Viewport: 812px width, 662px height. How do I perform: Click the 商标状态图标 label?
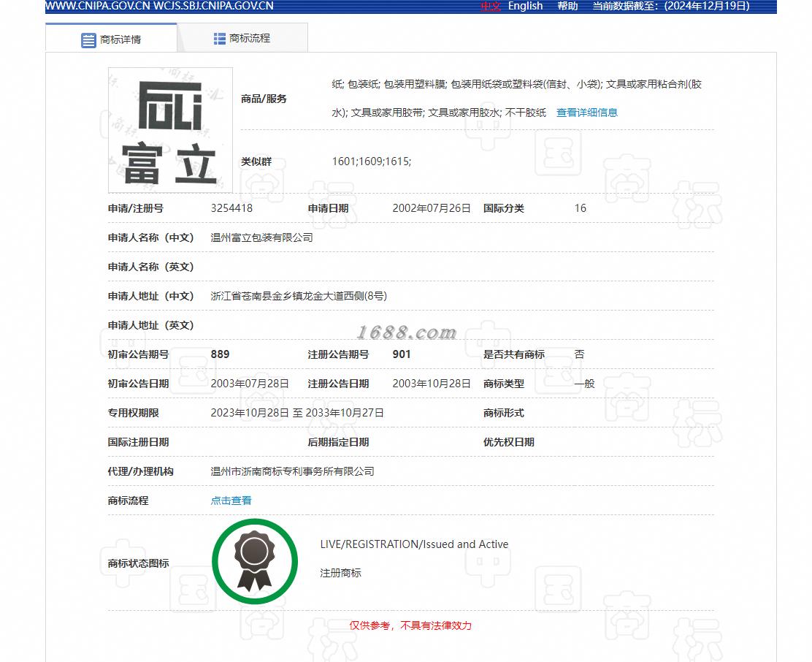tap(138, 563)
